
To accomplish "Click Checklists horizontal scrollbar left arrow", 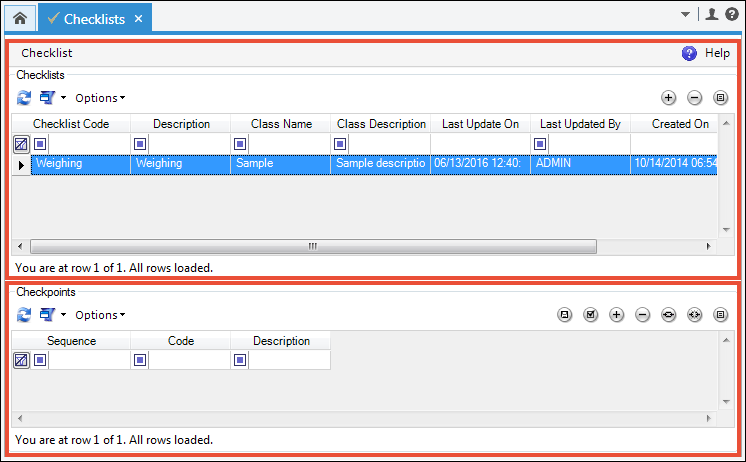I will point(20,246).
